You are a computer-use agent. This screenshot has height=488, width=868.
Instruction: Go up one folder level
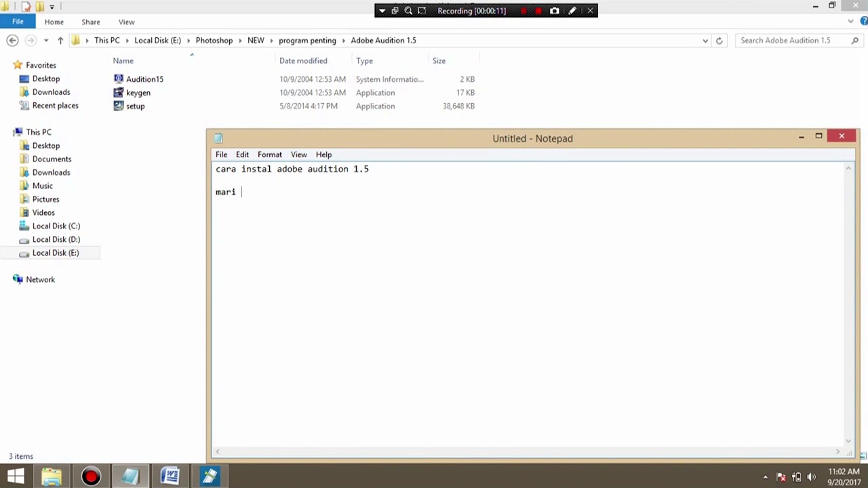click(x=60, y=41)
